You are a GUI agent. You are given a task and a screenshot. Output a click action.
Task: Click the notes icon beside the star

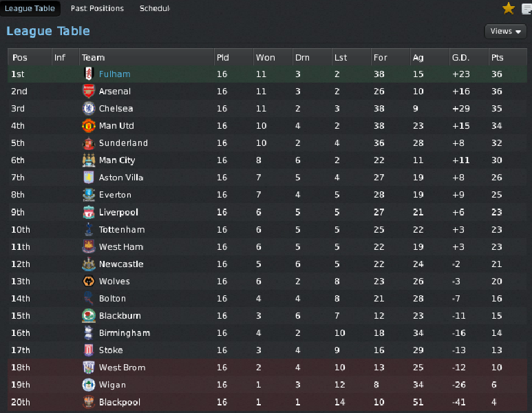point(526,8)
